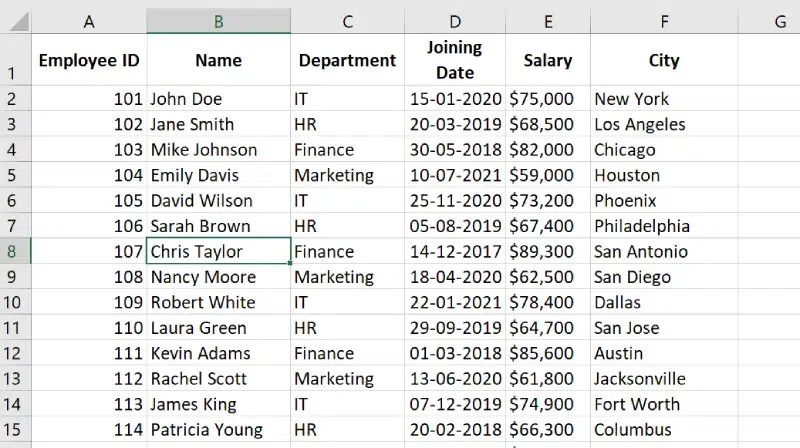The width and height of the screenshot is (800, 448).
Task: Select column B header
Action: 218,21
